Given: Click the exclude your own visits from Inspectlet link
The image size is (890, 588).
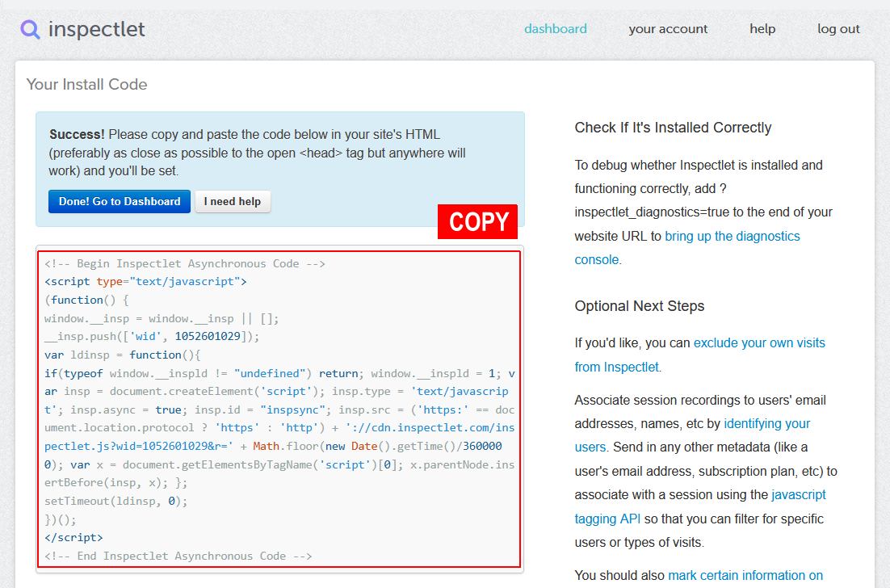Looking at the screenshot, I should (x=759, y=342).
